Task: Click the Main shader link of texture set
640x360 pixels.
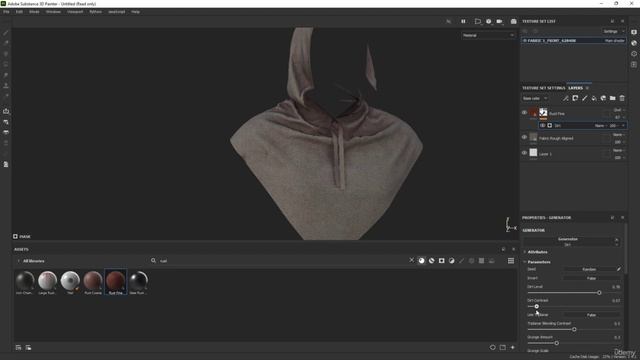Action: pos(614,41)
